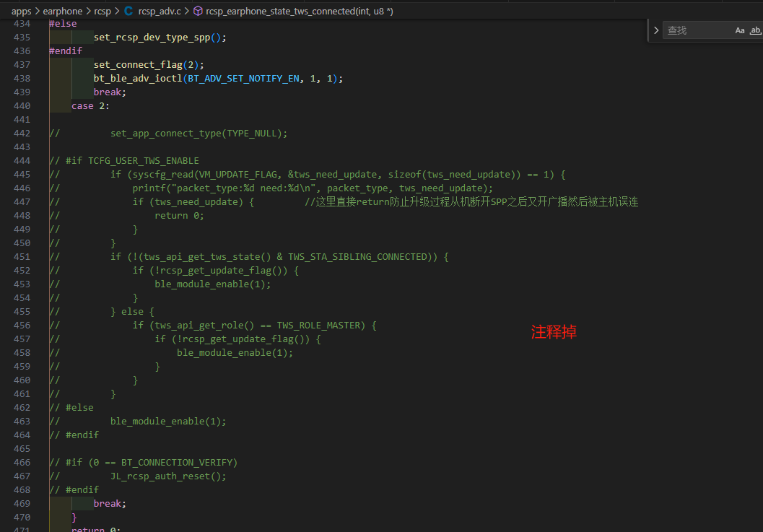Click the C file icon in the breadcrumb
The image size is (763, 532).
click(128, 11)
